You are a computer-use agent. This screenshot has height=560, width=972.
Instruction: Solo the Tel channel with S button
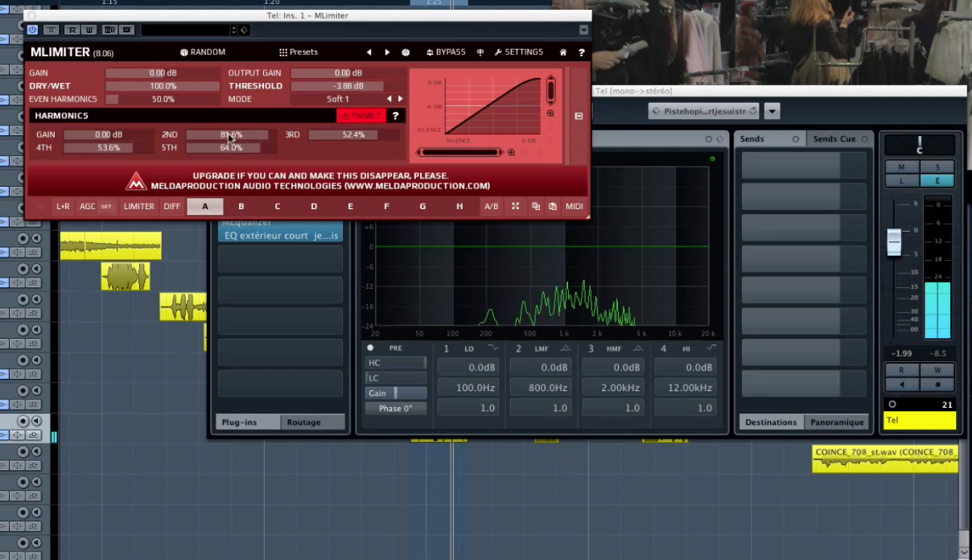[937, 167]
